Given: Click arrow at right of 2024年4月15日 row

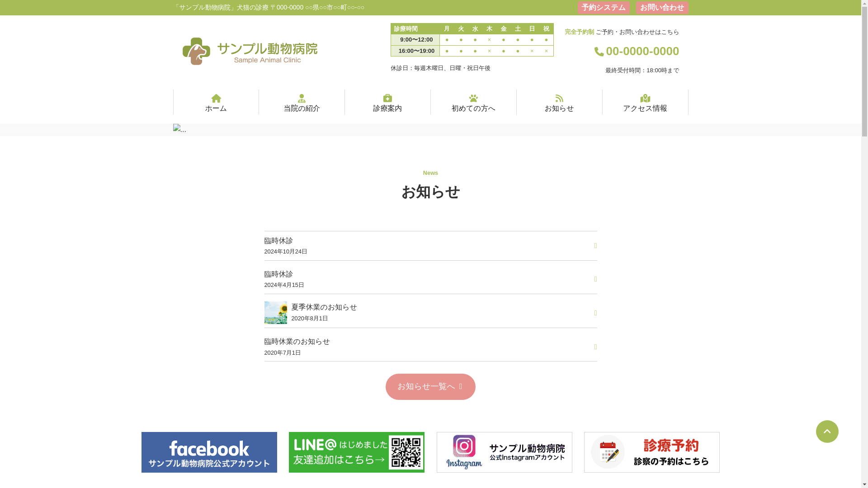Looking at the screenshot, I should [595, 279].
